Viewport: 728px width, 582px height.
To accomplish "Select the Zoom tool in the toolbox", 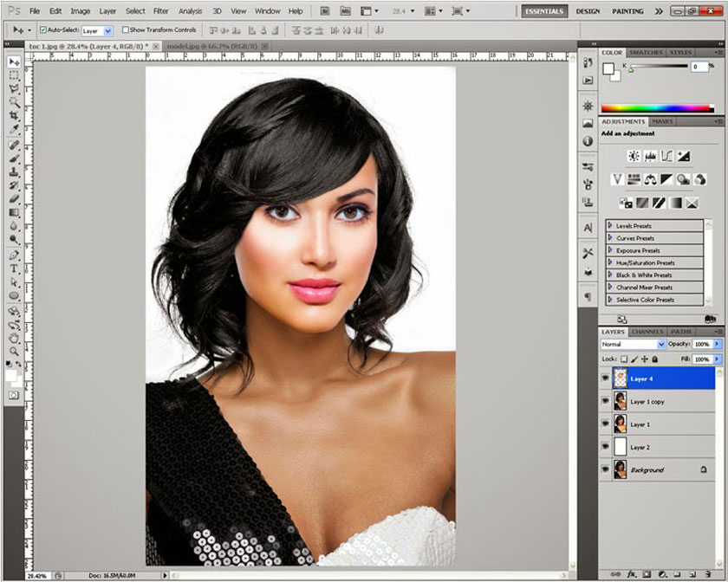I will pos(14,352).
